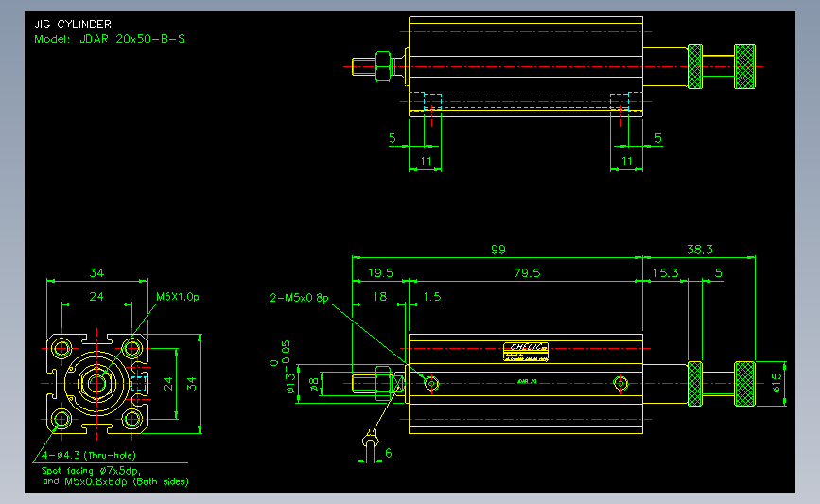This screenshot has height=504, width=820.
Task: Click the 15.3 dimension value
Action: click(x=666, y=273)
